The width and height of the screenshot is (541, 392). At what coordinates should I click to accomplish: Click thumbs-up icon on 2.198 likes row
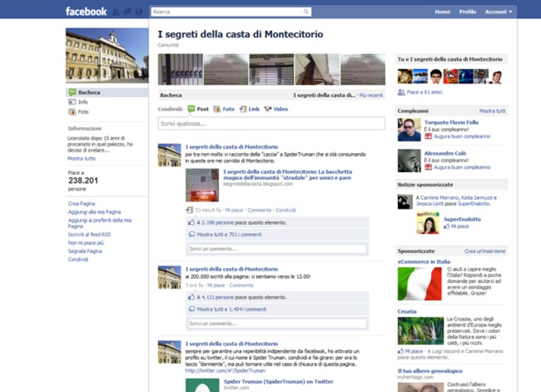[x=191, y=222]
